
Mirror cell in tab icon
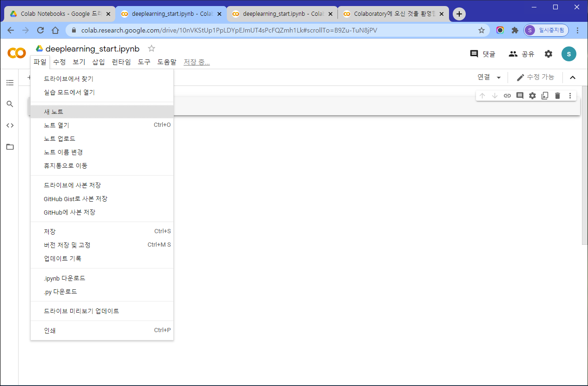(545, 96)
